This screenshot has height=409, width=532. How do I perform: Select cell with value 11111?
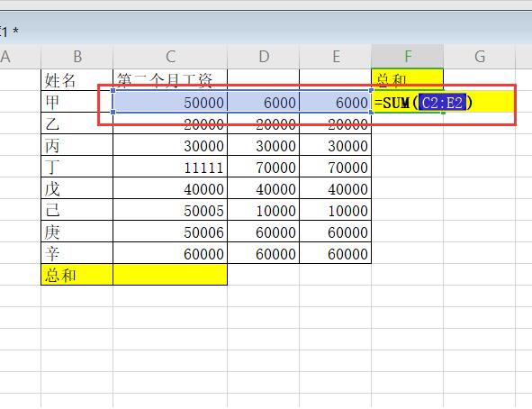(170, 167)
